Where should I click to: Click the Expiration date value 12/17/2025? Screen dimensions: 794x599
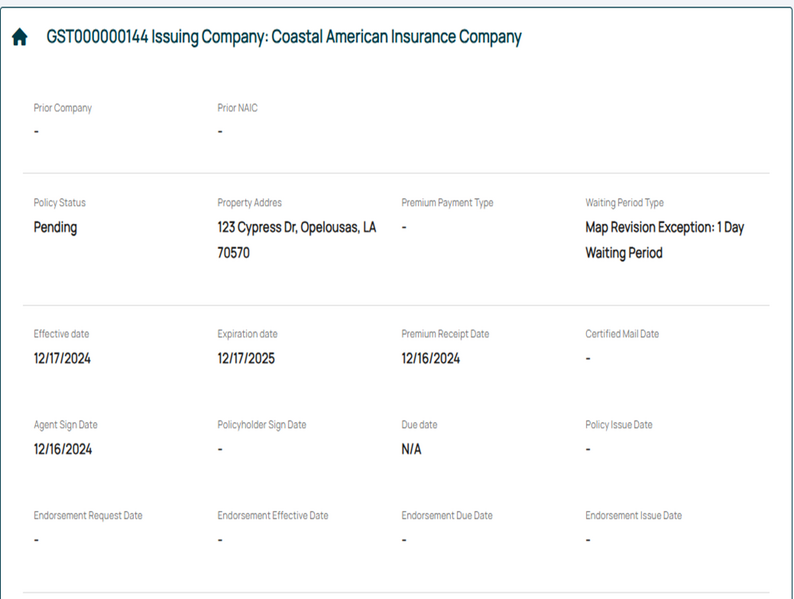(246, 358)
